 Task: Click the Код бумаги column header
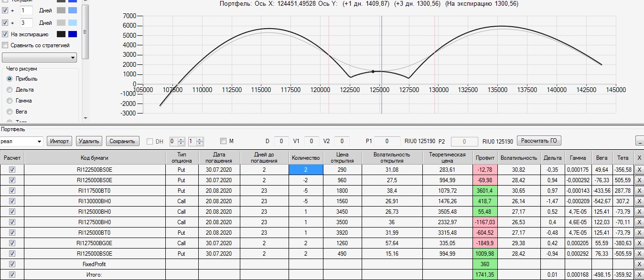coord(95,157)
